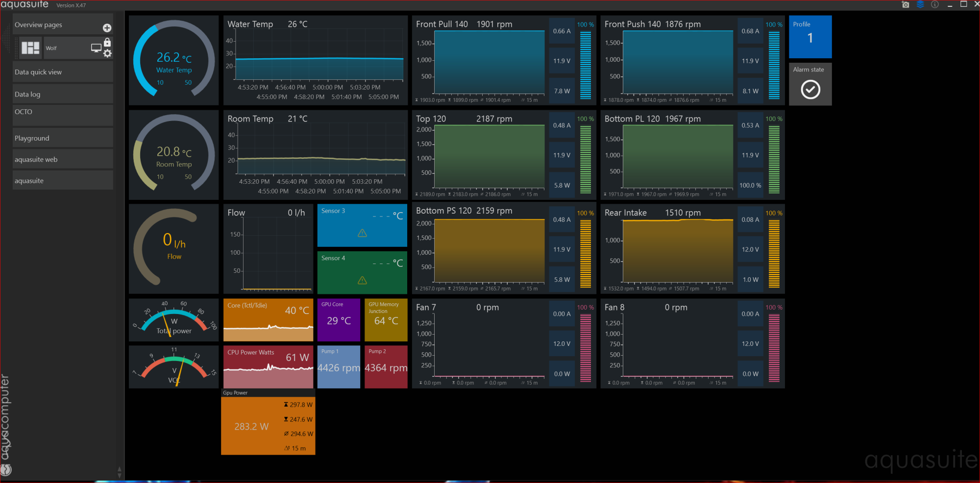Click the Core (Tctl/Tdie) 40 °C tile

pos(269,320)
